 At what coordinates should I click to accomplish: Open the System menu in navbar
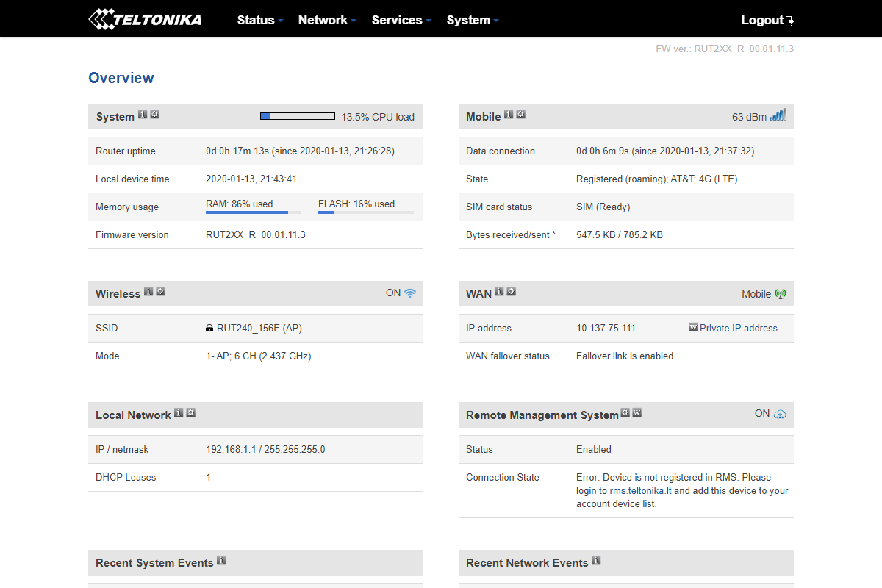click(x=472, y=20)
